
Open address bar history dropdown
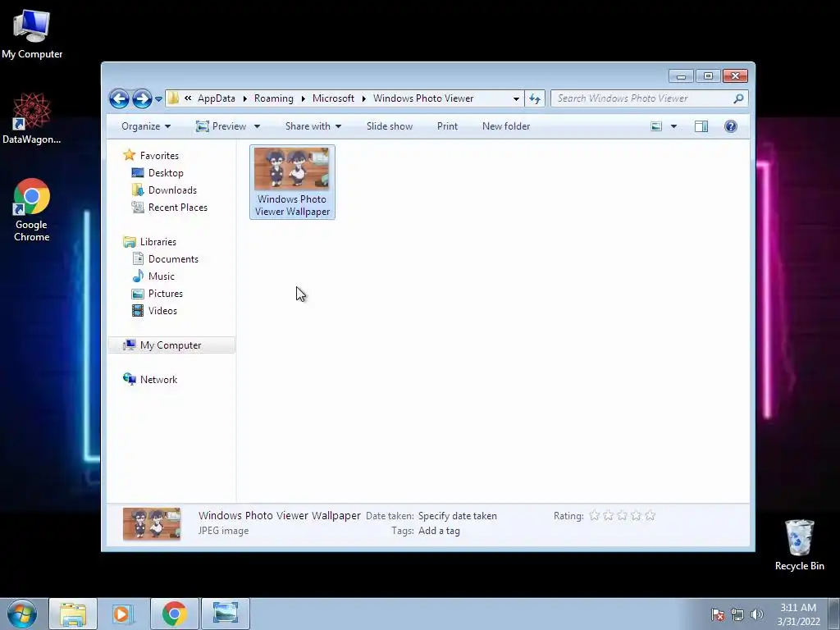(516, 99)
